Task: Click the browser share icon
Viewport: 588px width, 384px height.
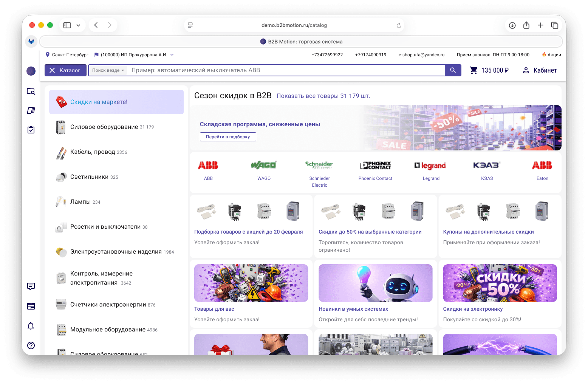Action: tap(526, 25)
